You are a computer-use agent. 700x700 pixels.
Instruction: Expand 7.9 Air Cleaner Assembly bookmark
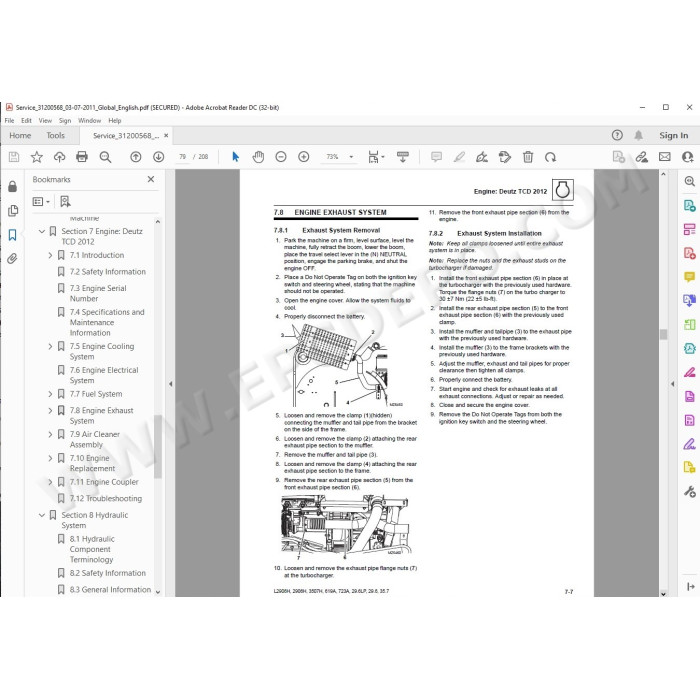click(x=50, y=434)
